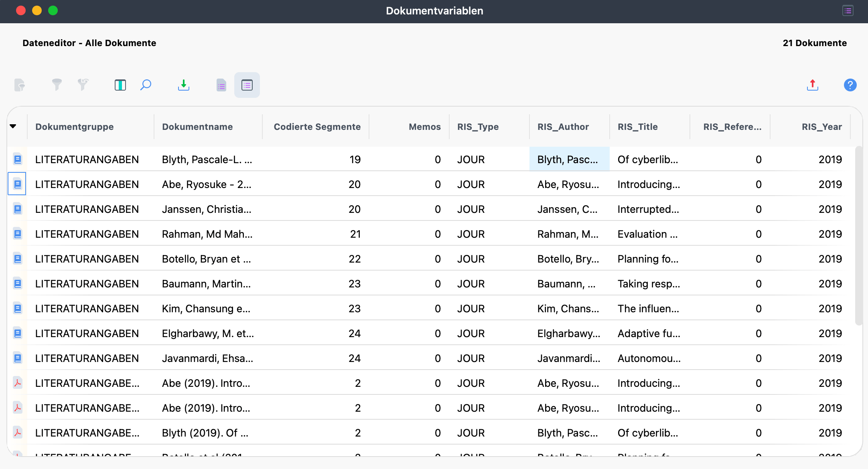Click the funnel filter icon

[57, 85]
